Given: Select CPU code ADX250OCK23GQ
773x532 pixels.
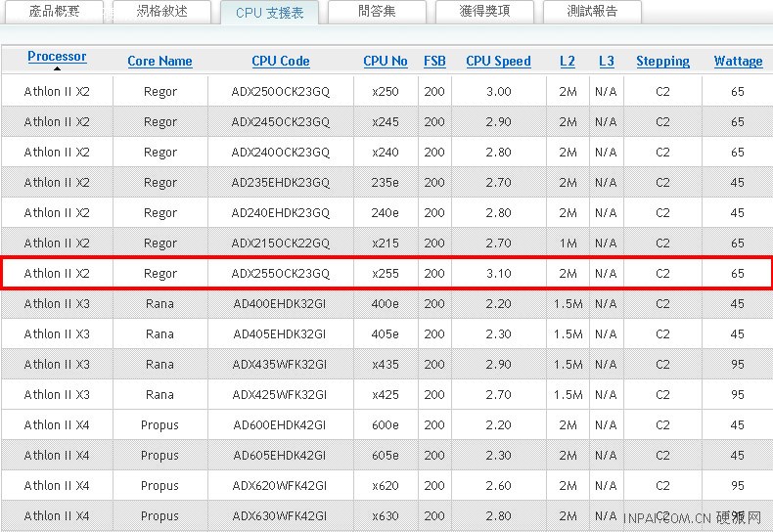Looking at the screenshot, I should point(281,92).
